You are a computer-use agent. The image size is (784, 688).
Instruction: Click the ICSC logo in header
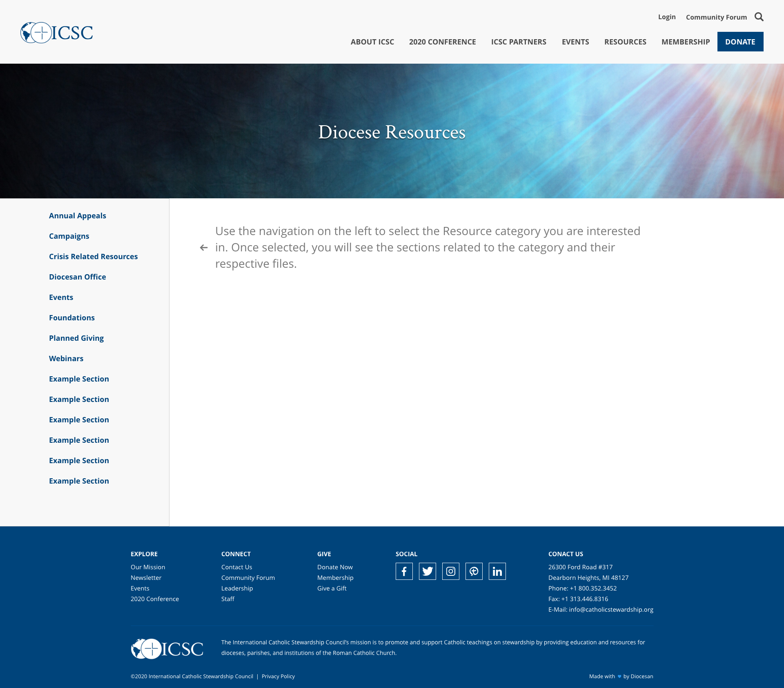point(57,33)
